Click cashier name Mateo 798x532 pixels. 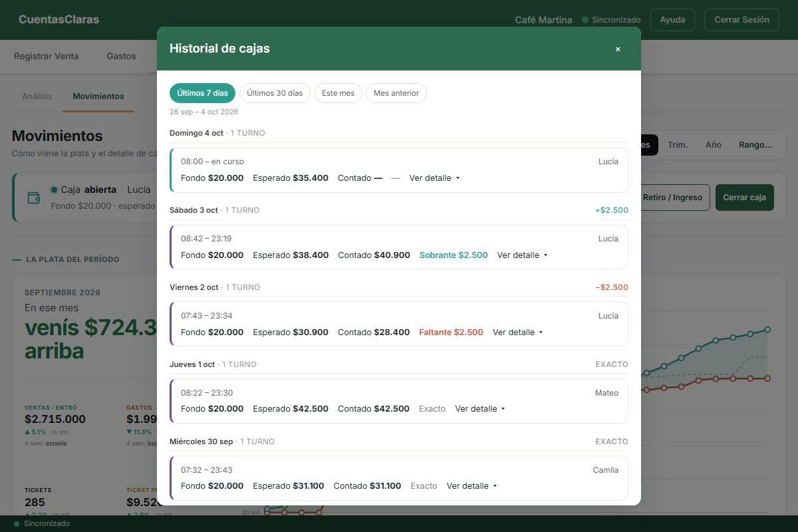pyautogui.click(x=606, y=393)
